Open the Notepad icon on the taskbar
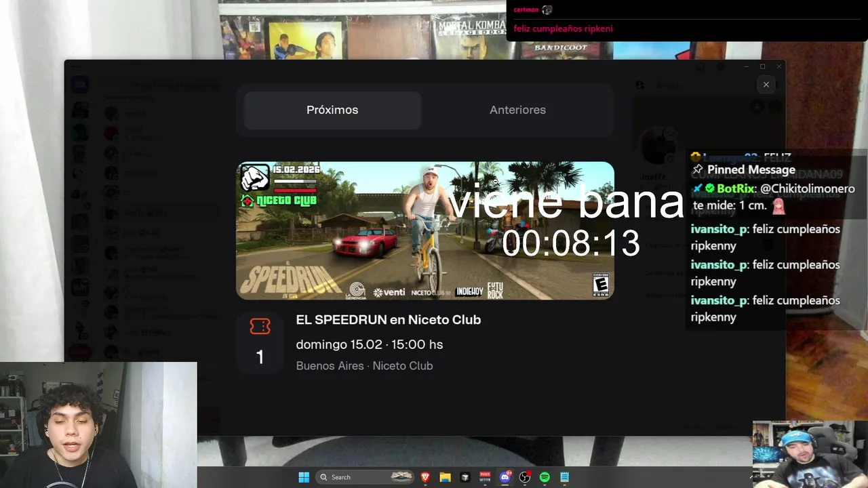The image size is (868, 488). coord(564,477)
